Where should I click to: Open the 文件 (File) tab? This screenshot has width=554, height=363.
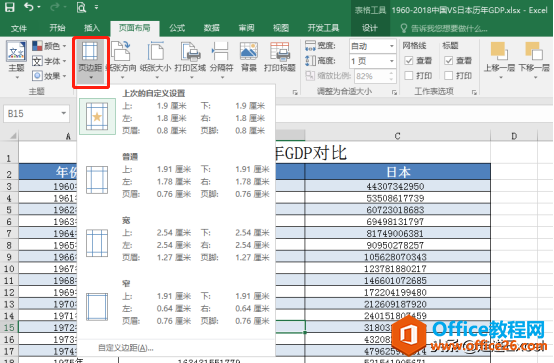pyautogui.click(x=19, y=28)
